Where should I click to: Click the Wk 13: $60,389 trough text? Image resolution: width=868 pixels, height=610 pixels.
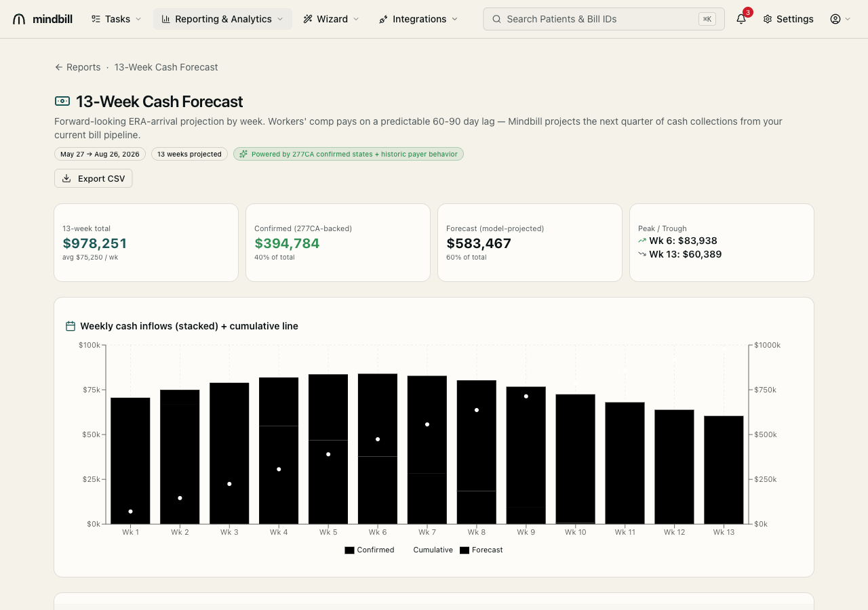[685, 254]
